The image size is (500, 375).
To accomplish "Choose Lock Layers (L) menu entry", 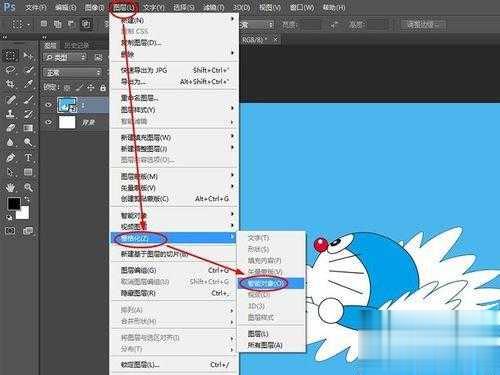I will [x=174, y=365].
